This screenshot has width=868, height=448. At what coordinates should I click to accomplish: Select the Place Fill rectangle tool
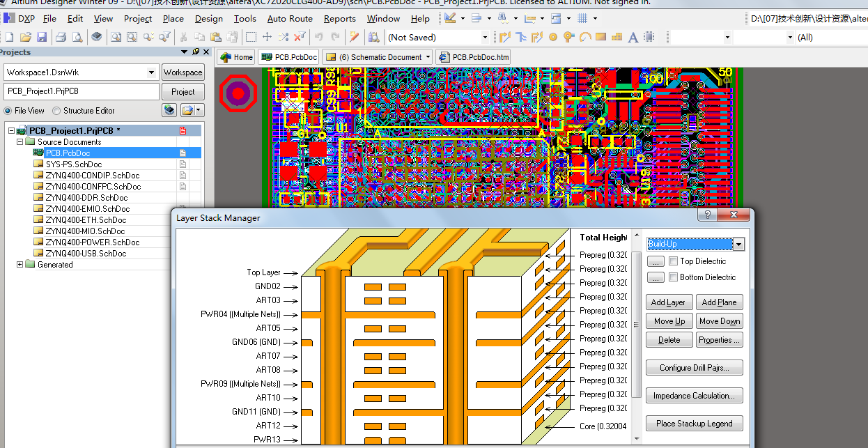pos(601,37)
